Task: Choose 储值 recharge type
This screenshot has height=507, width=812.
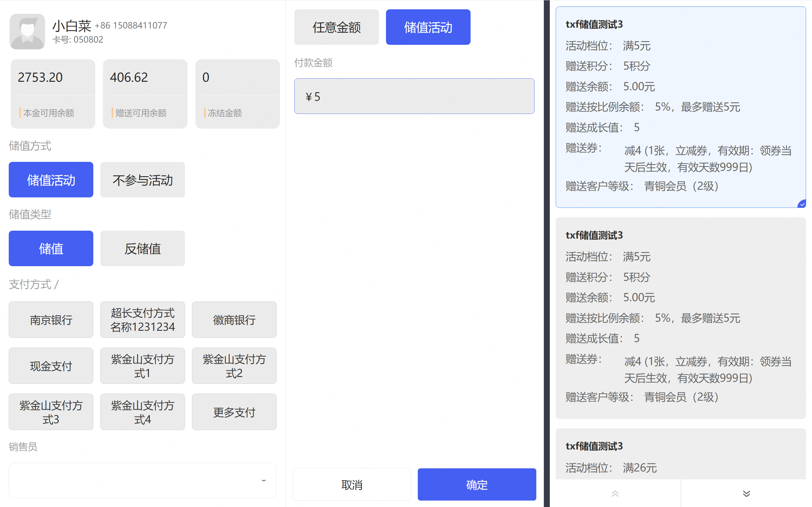Action: pyautogui.click(x=51, y=248)
